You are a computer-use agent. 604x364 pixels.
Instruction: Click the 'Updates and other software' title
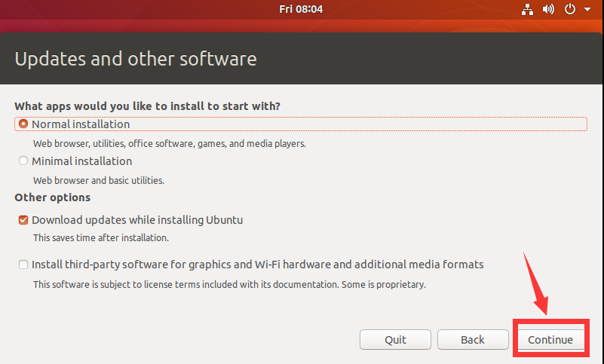[x=136, y=59]
